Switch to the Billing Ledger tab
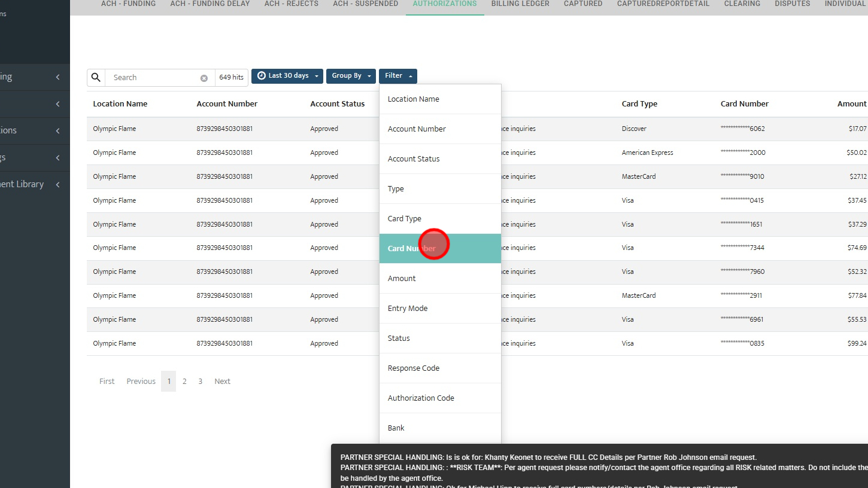Image resolution: width=868 pixels, height=488 pixels. pos(520,4)
